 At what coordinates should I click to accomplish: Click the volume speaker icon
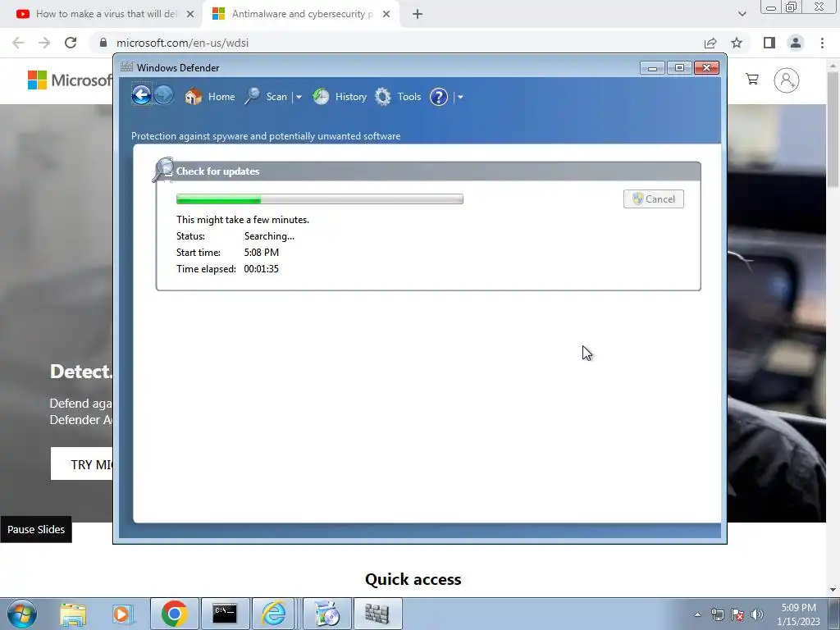(x=757, y=615)
